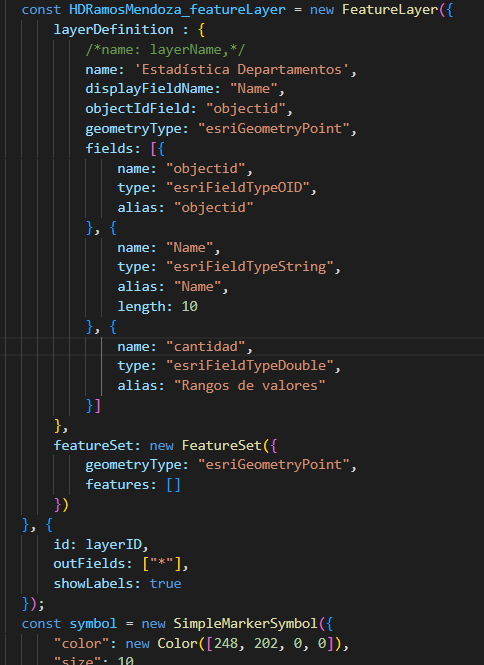Place cursor on name "cantidad" line

click(185, 346)
